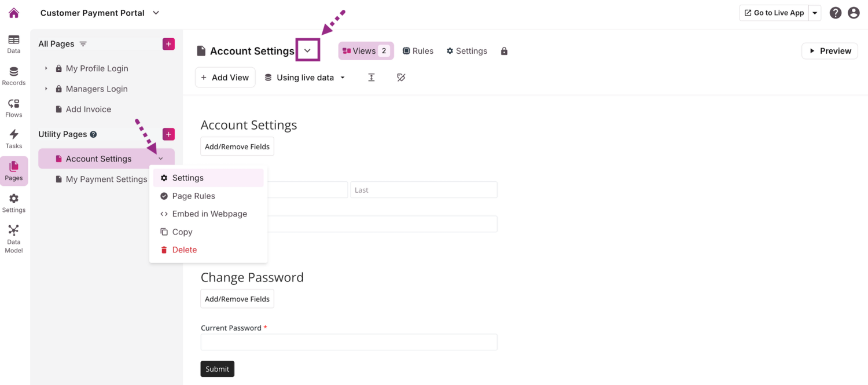Open the user account profile icon
The width and height of the screenshot is (868, 385).
point(854,13)
